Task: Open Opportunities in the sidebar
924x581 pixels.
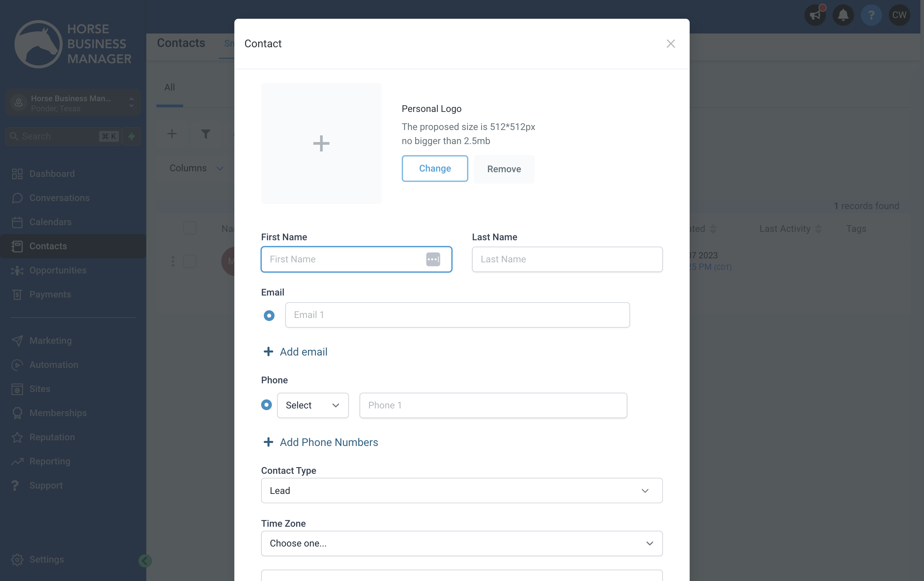Action: (73, 270)
